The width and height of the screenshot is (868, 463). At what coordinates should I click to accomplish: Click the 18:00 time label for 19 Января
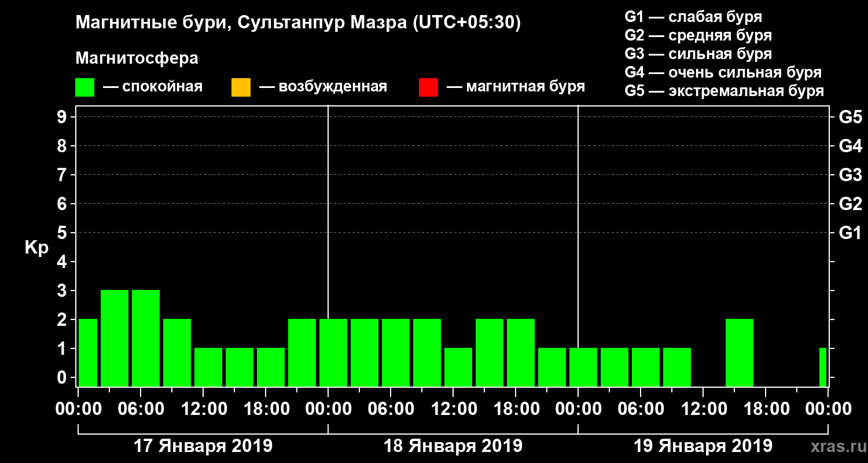click(766, 409)
